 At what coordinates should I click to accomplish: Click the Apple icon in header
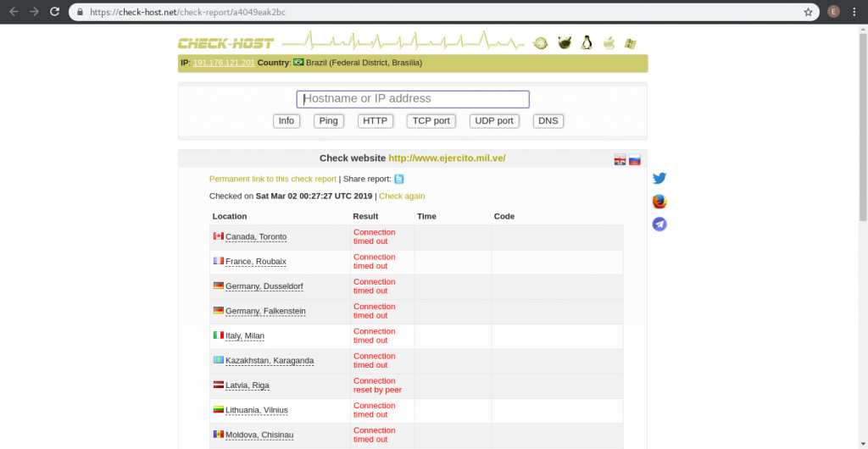[x=609, y=42]
